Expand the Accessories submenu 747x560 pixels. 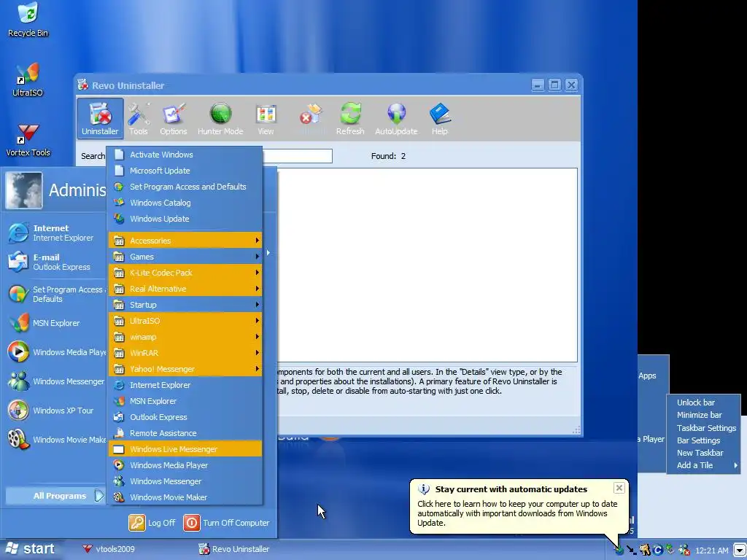(185, 241)
